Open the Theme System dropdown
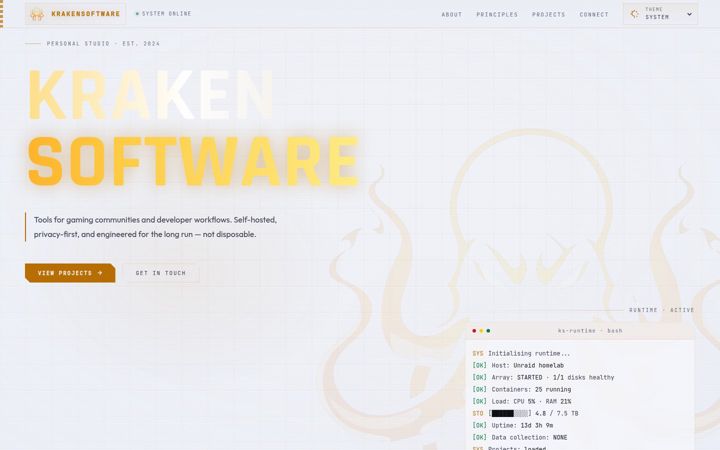 (660, 14)
